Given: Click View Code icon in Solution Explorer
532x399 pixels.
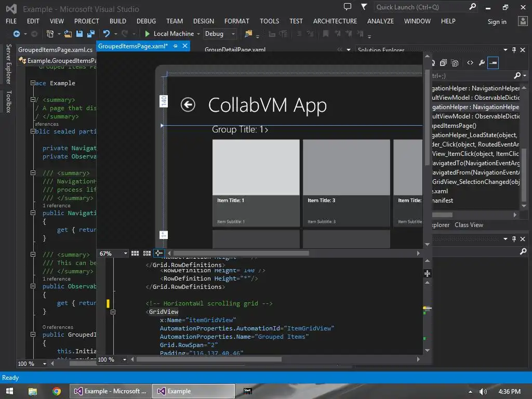Looking at the screenshot, I should [x=470, y=63].
